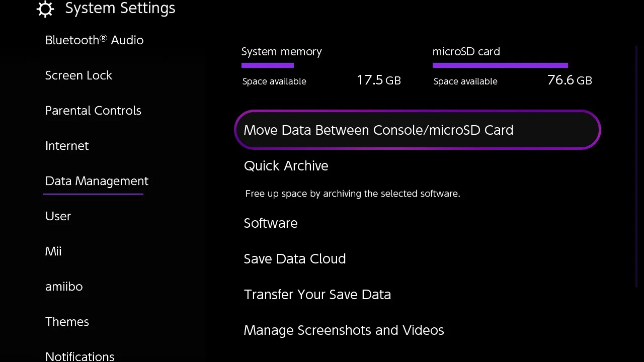Viewport: 644px width, 362px height.
Task: Open Notifications settings
Action: (79, 356)
